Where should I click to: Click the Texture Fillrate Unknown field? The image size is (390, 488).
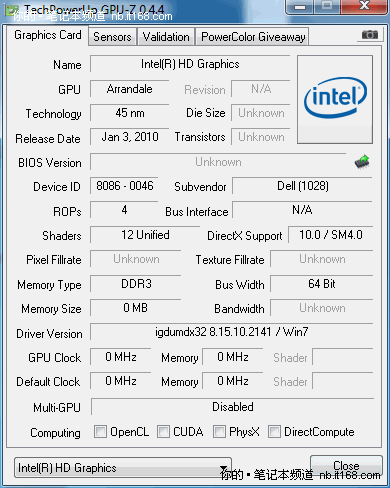point(322,259)
